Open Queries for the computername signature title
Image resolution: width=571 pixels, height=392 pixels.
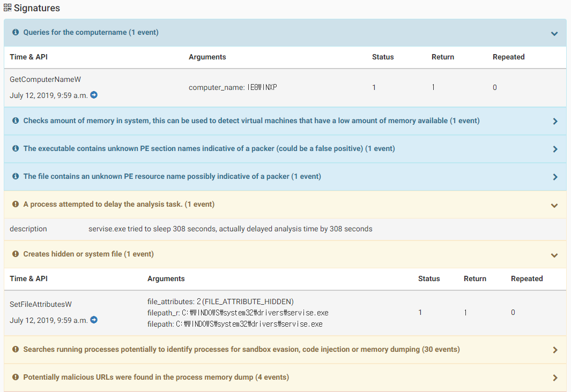click(x=91, y=32)
